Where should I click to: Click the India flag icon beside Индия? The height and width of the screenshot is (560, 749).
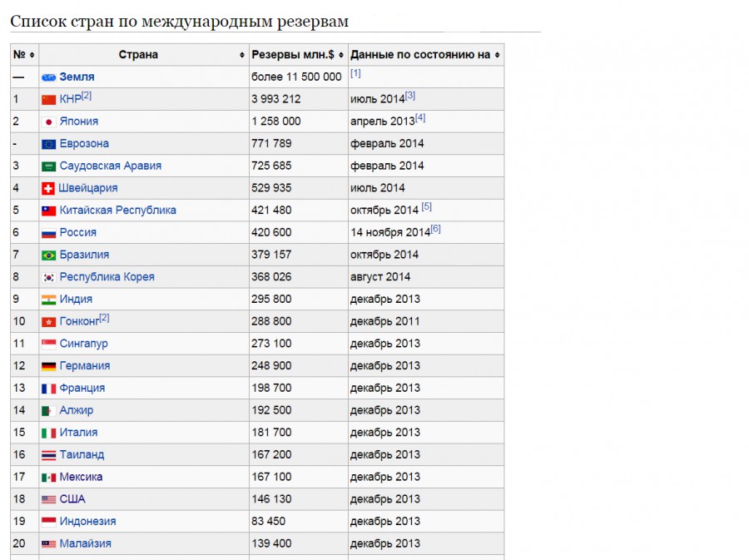click(49, 300)
